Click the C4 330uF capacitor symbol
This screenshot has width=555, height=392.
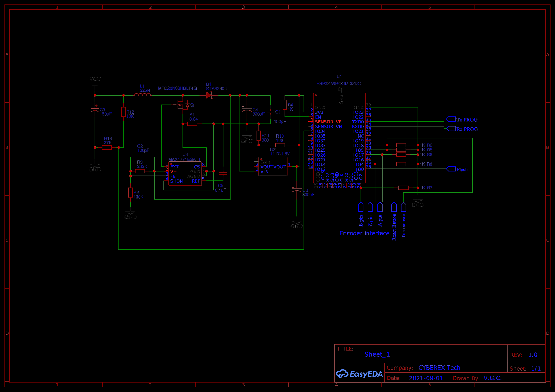247,109
